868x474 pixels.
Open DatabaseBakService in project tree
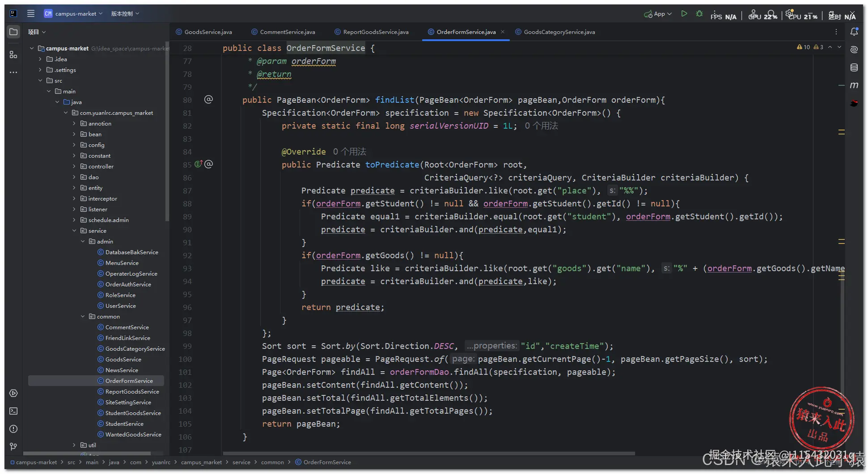(132, 252)
